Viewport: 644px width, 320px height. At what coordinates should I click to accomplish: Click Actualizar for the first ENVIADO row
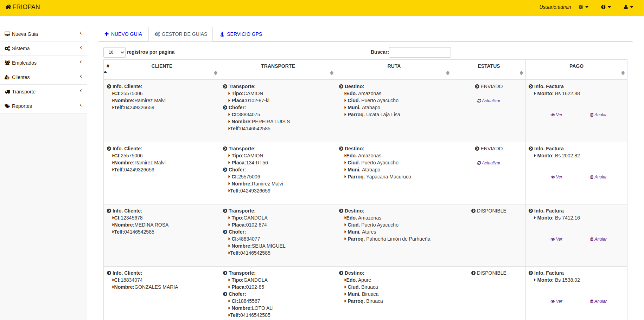pyautogui.click(x=489, y=101)
